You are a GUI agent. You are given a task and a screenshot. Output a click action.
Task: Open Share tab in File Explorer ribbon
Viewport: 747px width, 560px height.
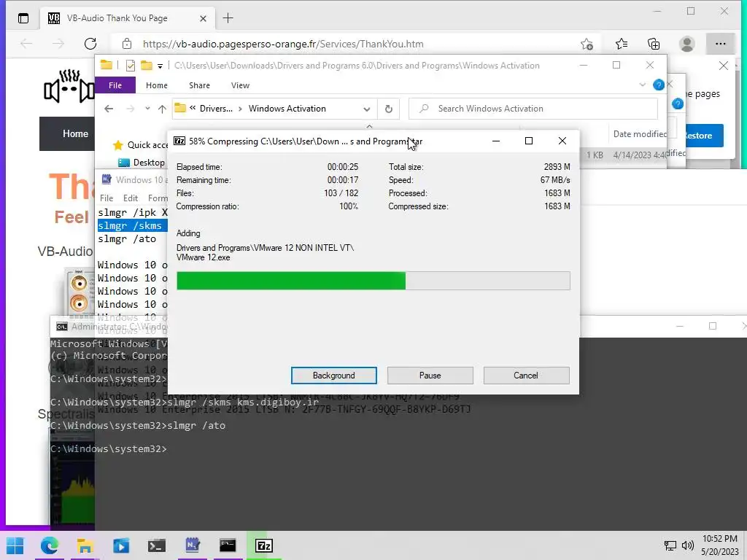coord(199,85)
